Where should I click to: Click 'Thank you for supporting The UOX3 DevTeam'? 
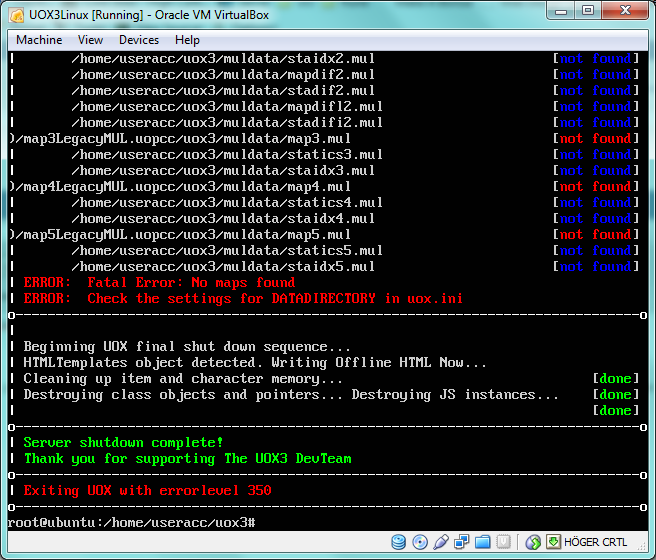tap(187, 459)
